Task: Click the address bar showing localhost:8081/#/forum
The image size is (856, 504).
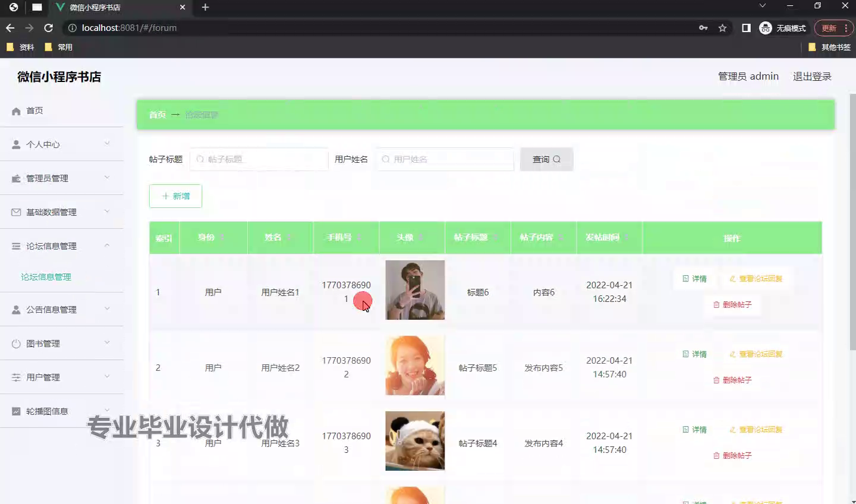Action: (x=380, y=28)
